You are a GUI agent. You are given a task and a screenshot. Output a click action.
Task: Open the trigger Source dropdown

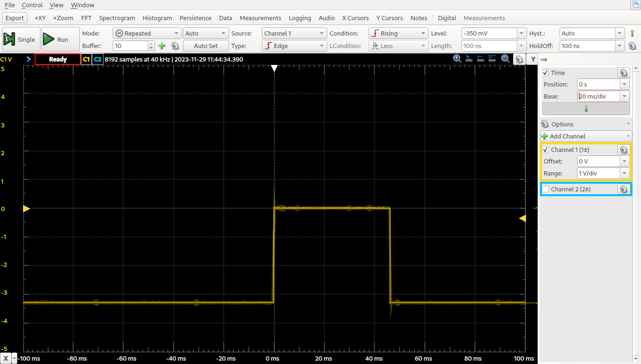point(294,33)
